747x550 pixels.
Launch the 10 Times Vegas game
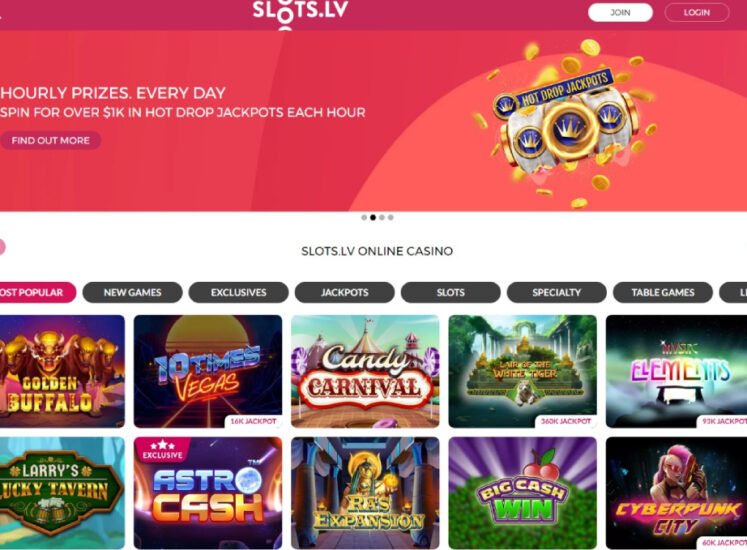(208, 371)
